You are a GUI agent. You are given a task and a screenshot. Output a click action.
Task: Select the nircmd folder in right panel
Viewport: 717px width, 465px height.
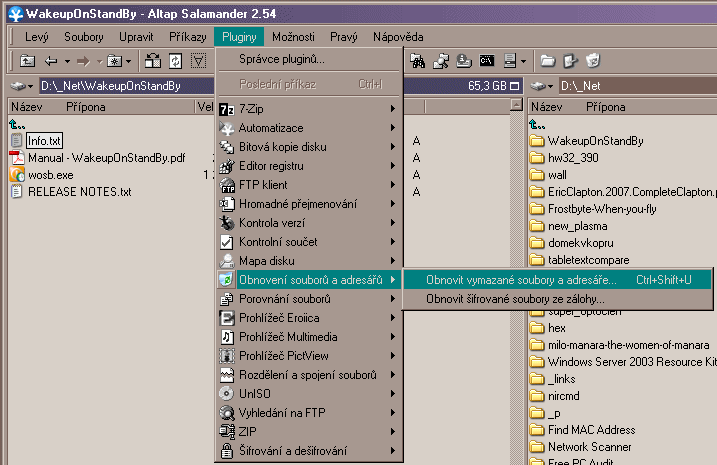click(563, 396)
